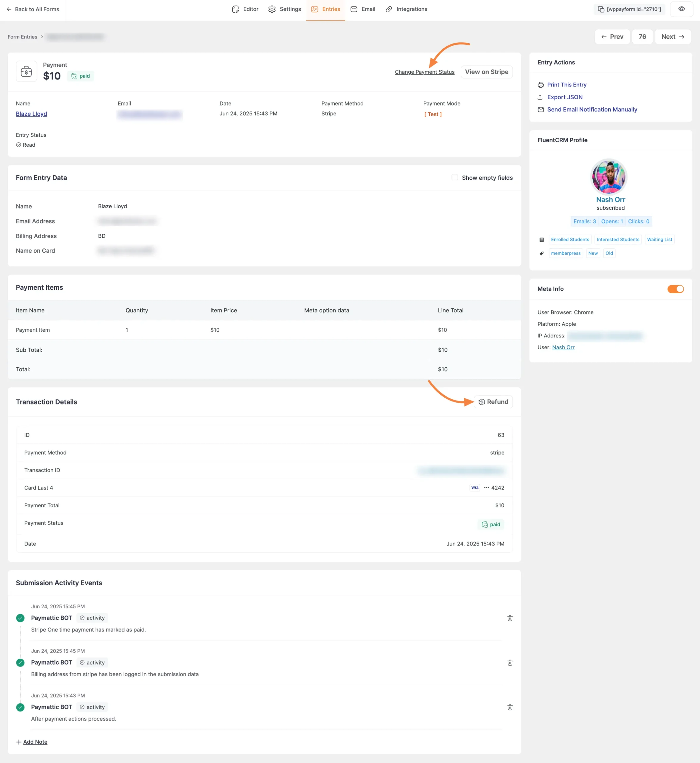Enable Show empty fields checkbox
Image resolution: width=700 pixels, height=763 pixels.
(x=454, y=177)
